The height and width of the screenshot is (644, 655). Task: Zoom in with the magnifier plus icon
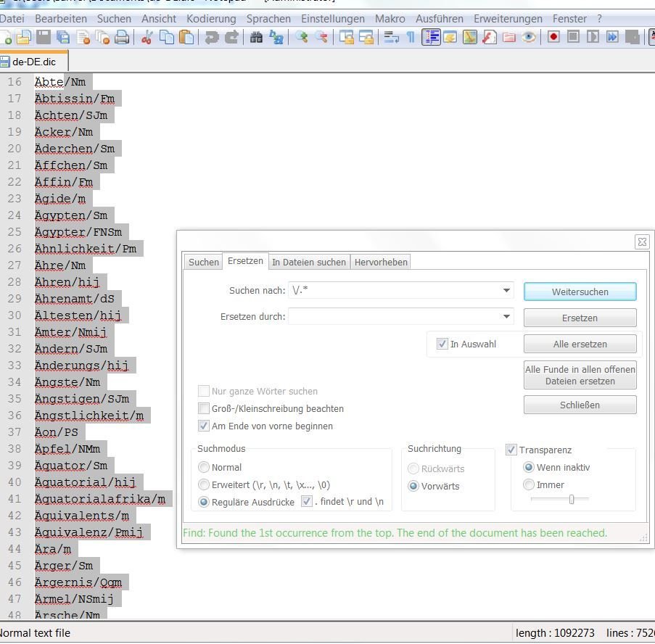(301, 38)
